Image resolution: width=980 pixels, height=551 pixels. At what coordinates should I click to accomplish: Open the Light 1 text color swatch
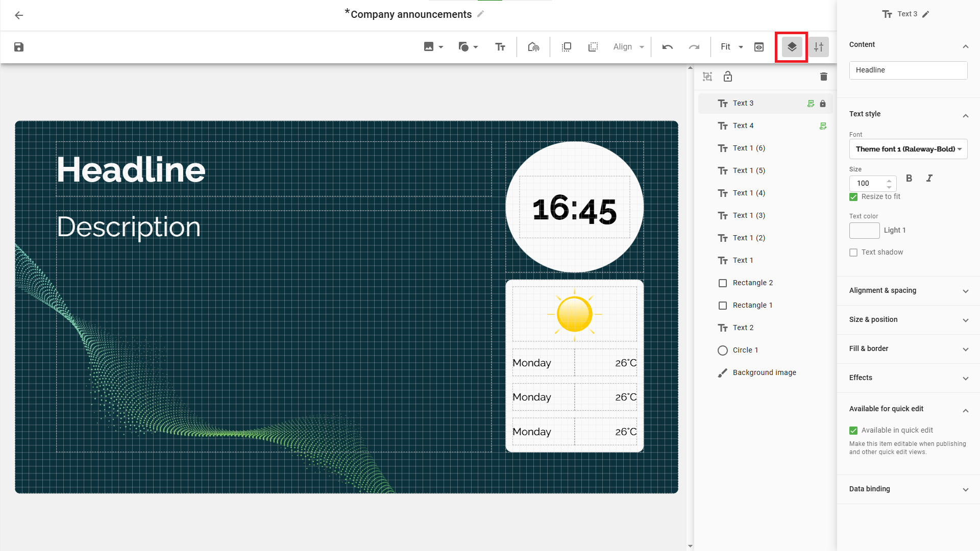(865, 231)
